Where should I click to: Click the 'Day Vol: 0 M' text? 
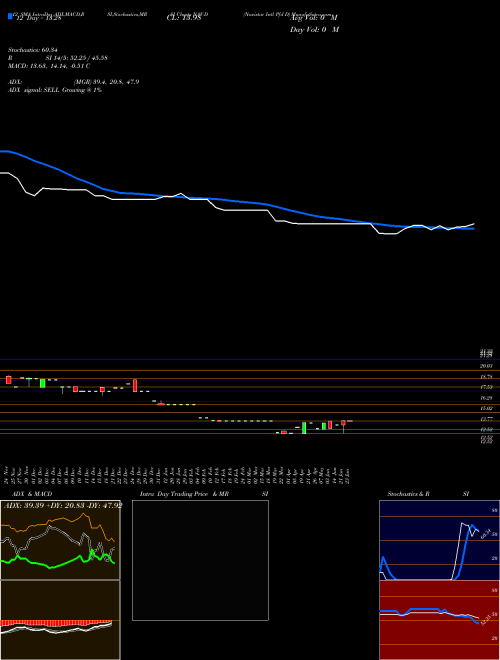(314, 29)
